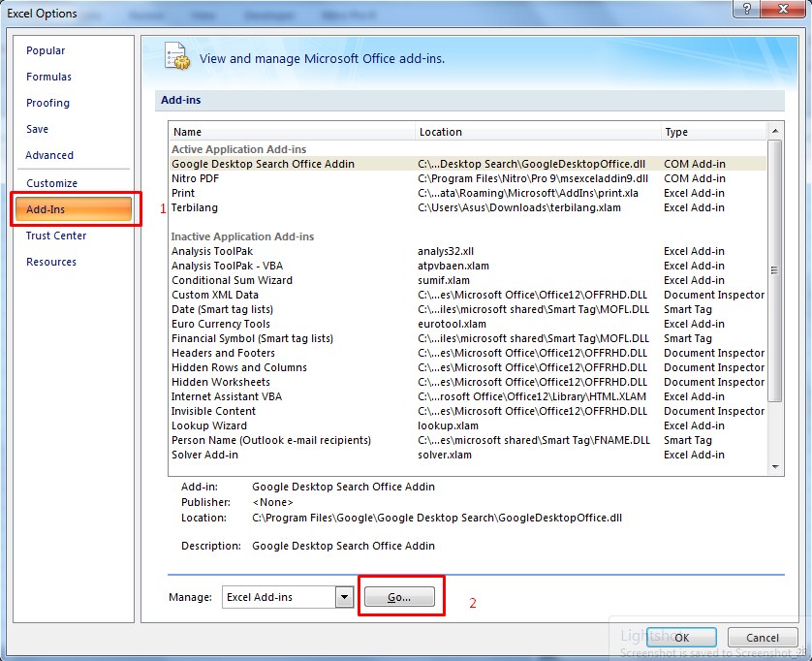The height and width of the screenshot is (661, 812).
Task: Click the down arrow on the list scrollbar
Action: click(774, 466)
